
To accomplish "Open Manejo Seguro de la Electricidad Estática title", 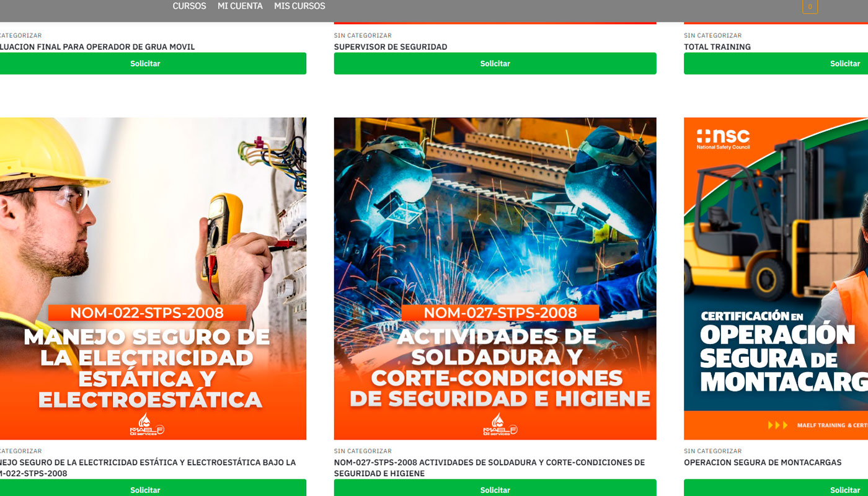I will tap(148, 468).
